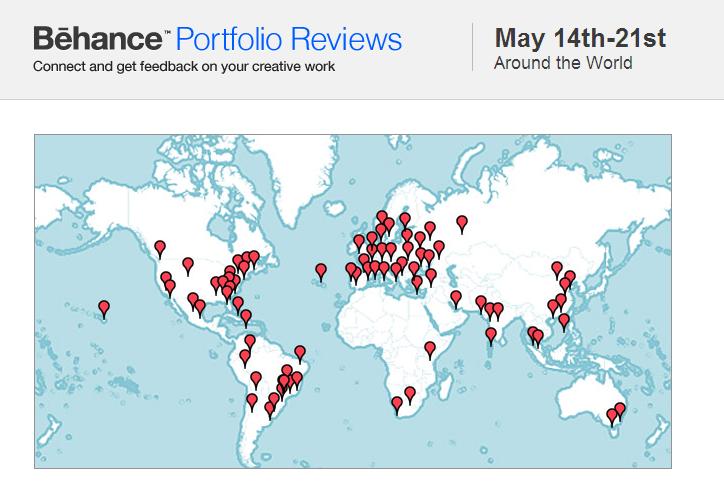Click the Pakistan coast map pin
This screenshot has width=724, height=488.
[x=456, y=299]
